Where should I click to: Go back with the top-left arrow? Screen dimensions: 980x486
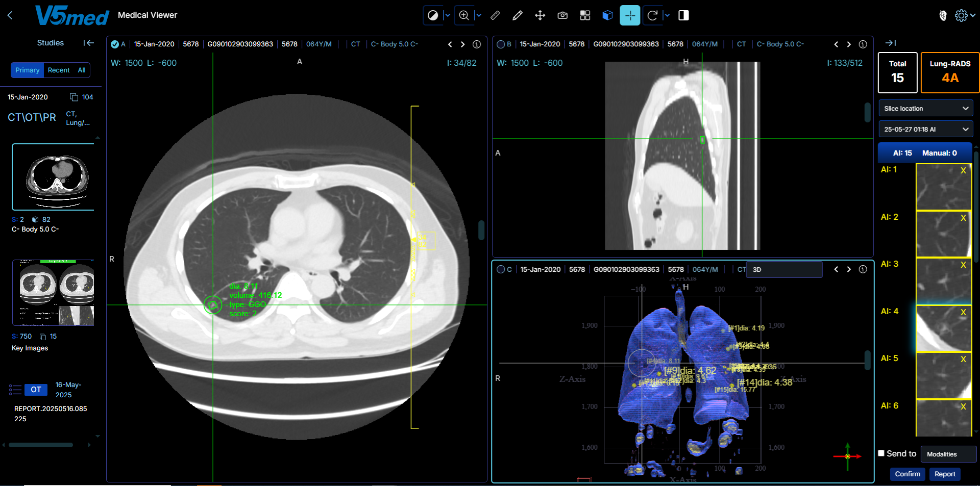click(x=10, y=15)
